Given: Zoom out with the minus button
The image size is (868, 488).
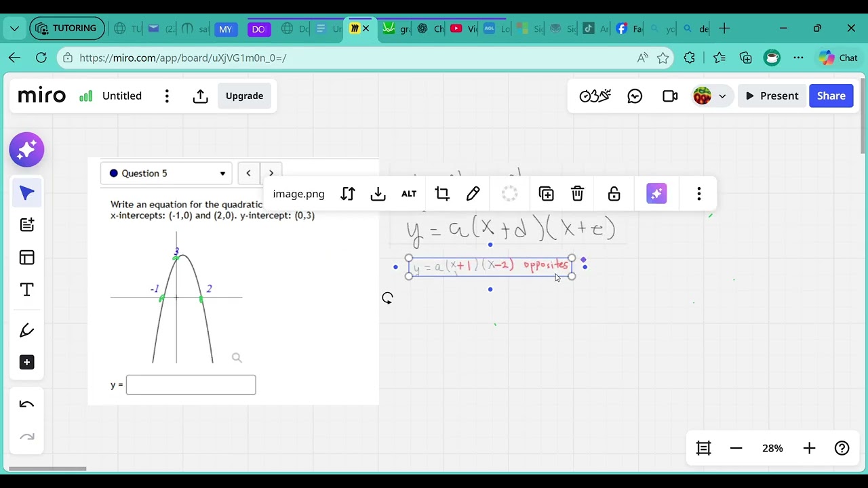Looking at the screenshot, I should (736, 448).
